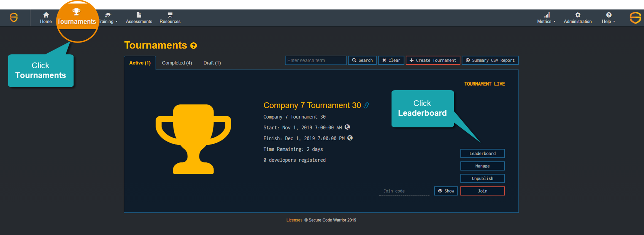Image resolution: width=644 pixels, height=235 pixels.
Task: Open the Assessments page via its document icon
Action: 139,15
